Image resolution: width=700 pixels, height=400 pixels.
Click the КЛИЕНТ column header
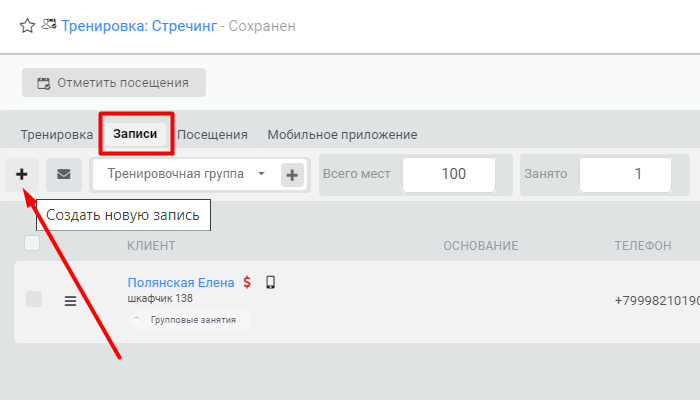coord(151,246)
